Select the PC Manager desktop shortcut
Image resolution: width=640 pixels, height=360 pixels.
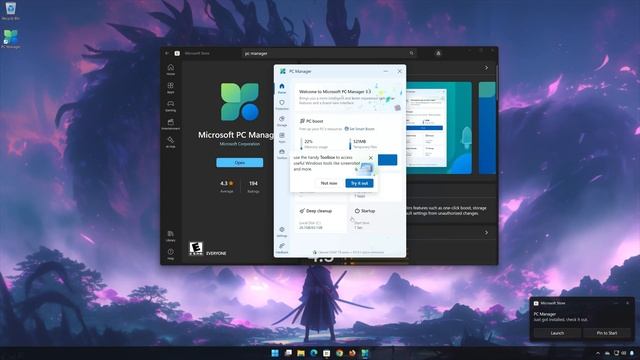pyautogui.click(x=11, y=39)
